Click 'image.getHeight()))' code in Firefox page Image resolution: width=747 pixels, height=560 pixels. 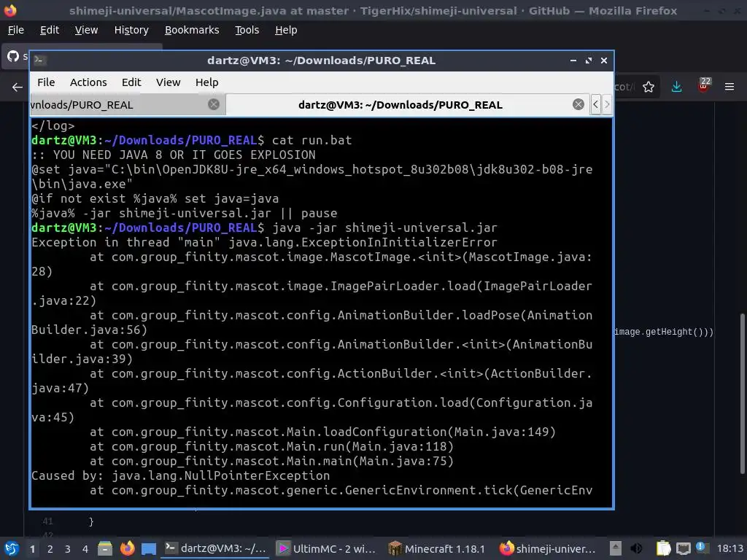(x=664, y=332)
